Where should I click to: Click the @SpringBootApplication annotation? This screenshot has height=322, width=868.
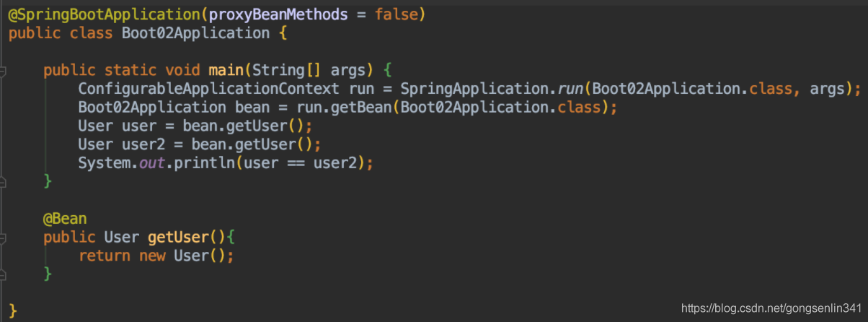[x=104, y=14]
